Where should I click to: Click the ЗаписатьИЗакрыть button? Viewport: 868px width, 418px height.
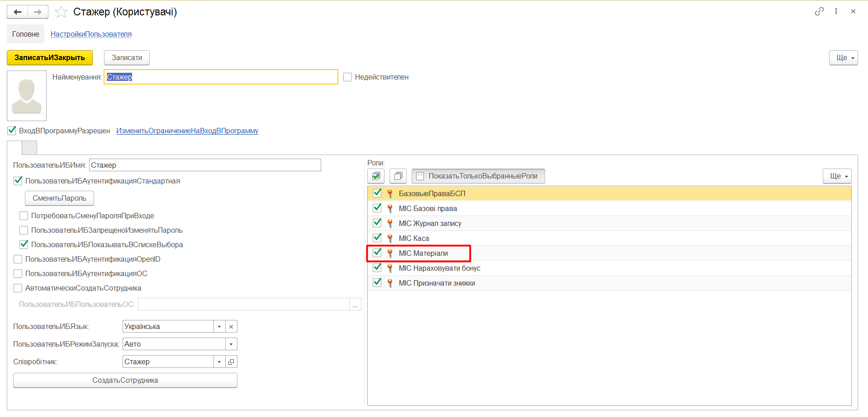click(50, 58)
